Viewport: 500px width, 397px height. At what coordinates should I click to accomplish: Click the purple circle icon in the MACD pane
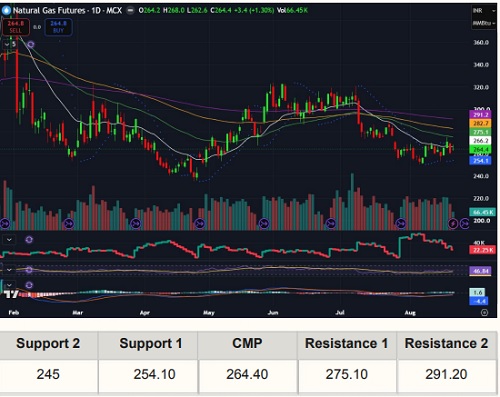(29, 285)
